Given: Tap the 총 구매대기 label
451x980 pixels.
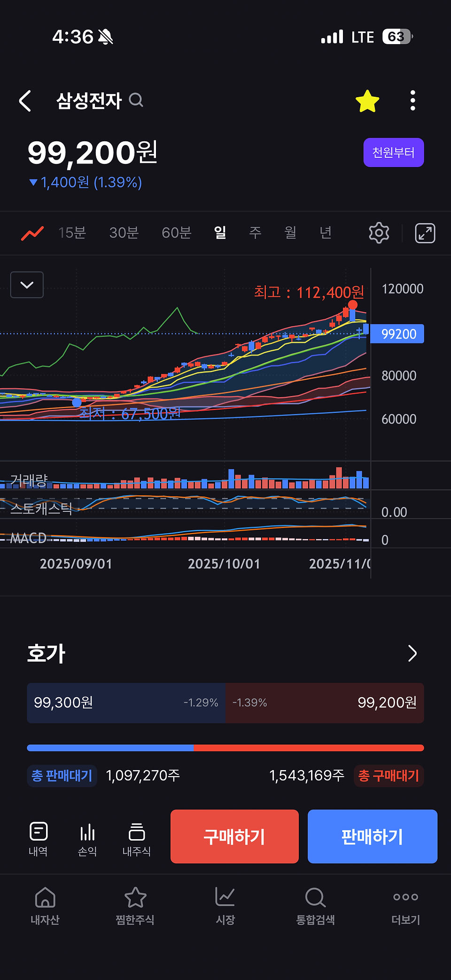Looking at the screenshot, I should coord(389,775).
